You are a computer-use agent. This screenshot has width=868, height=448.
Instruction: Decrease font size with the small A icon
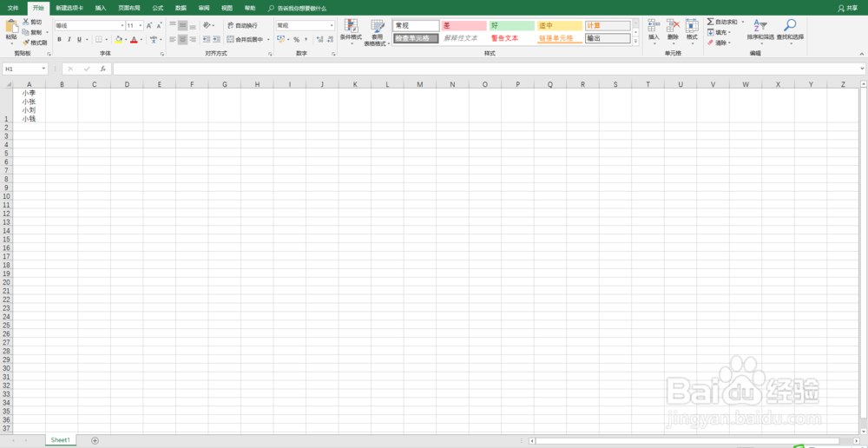tap(159, 25)
